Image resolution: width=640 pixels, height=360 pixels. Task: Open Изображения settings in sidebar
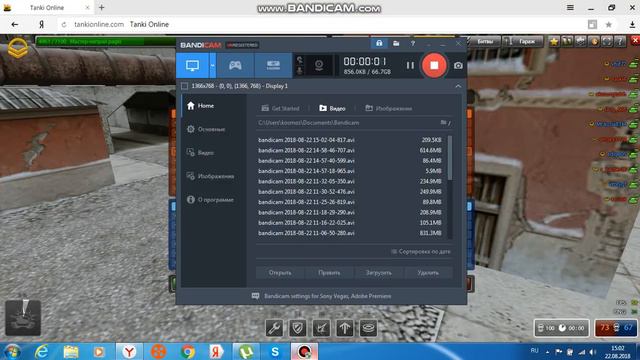pos(211,176)
